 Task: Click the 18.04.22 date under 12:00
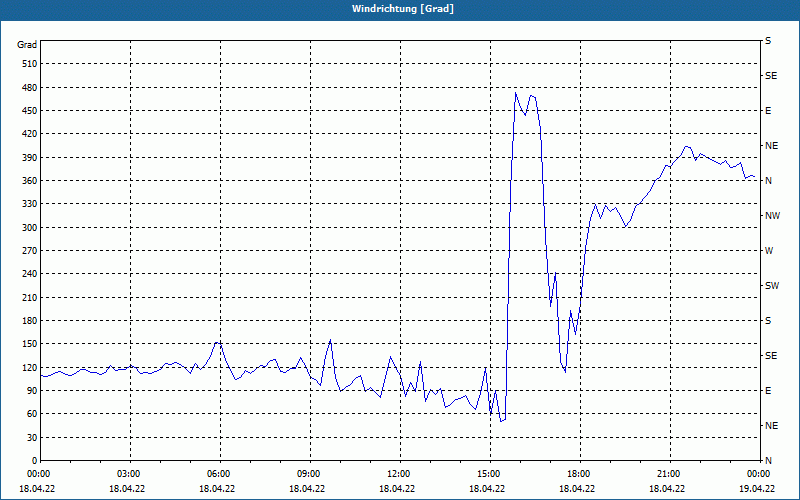[397, 488]
